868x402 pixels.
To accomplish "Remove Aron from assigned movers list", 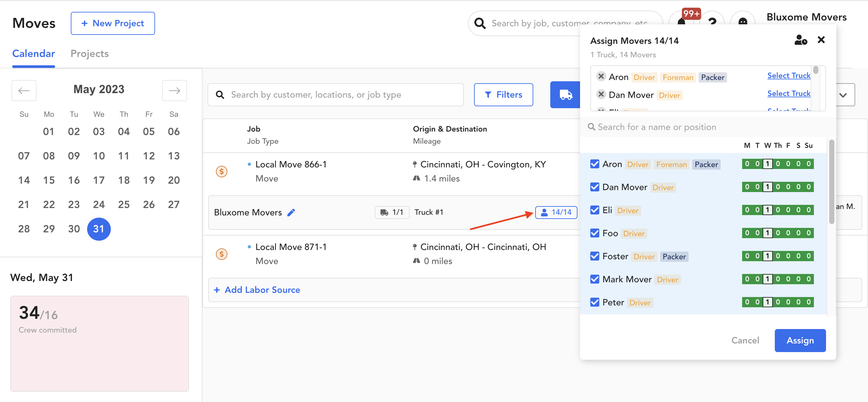I will click(x=601, y=76).
